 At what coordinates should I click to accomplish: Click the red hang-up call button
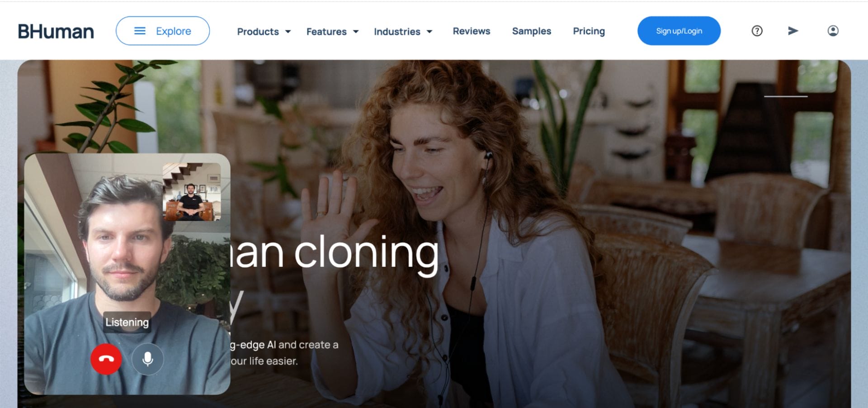coord(106,359)
